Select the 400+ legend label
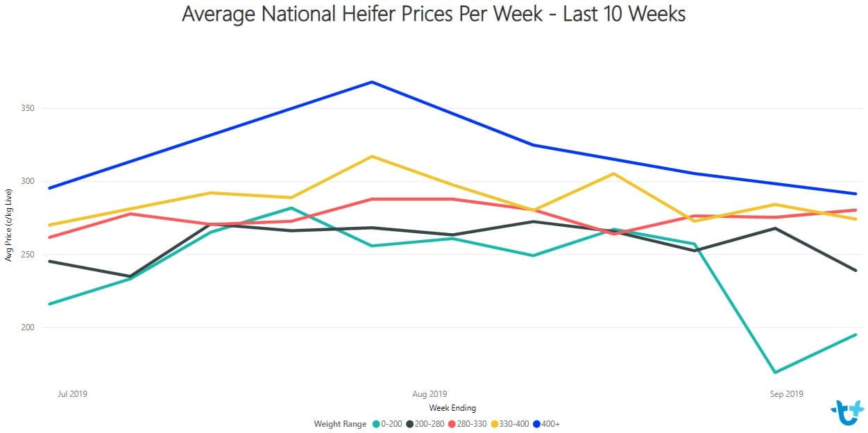The height and width of the screenshot is (433, 868). click(550, 424)
